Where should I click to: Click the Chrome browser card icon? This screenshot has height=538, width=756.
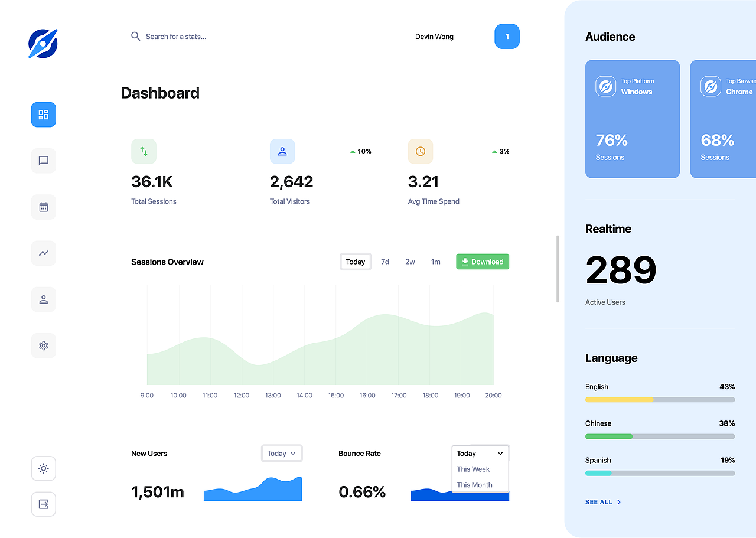[x=711, y=86]
